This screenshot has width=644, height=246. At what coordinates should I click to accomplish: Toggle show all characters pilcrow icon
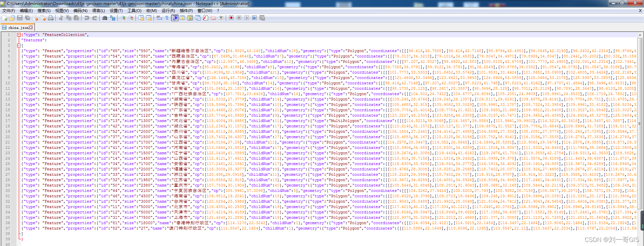tap(167, 18)
